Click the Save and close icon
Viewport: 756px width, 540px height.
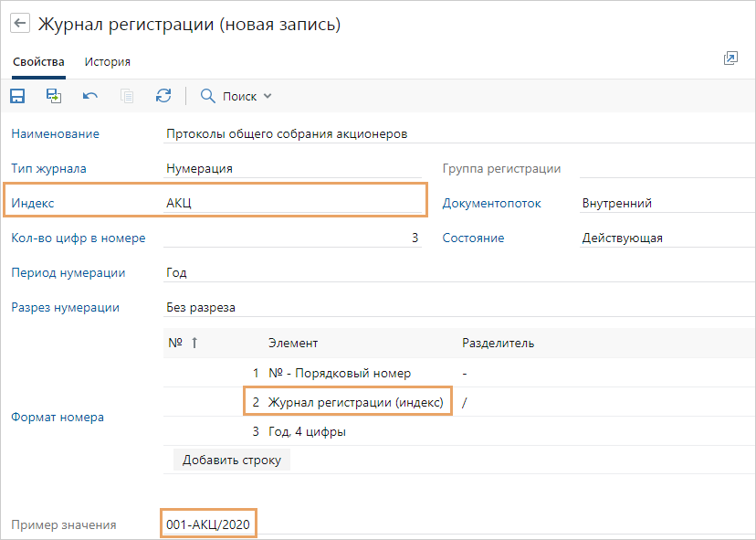[54, 96]
